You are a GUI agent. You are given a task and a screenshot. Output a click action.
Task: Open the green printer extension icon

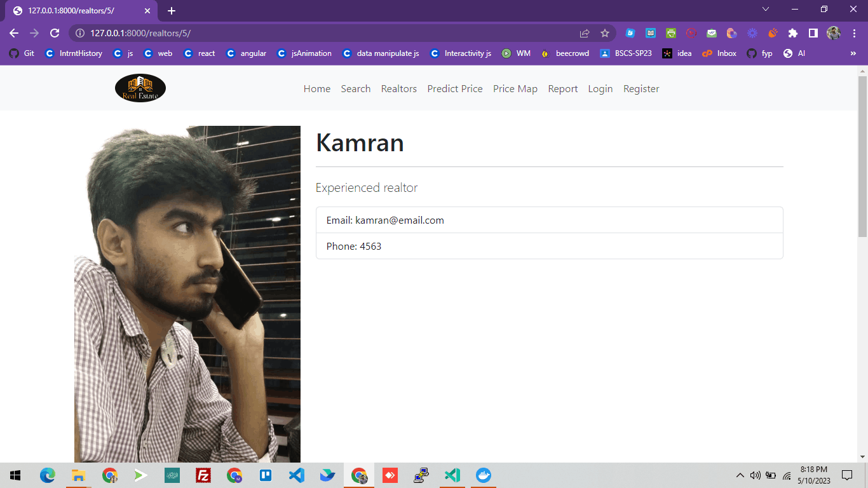(671, 33)
